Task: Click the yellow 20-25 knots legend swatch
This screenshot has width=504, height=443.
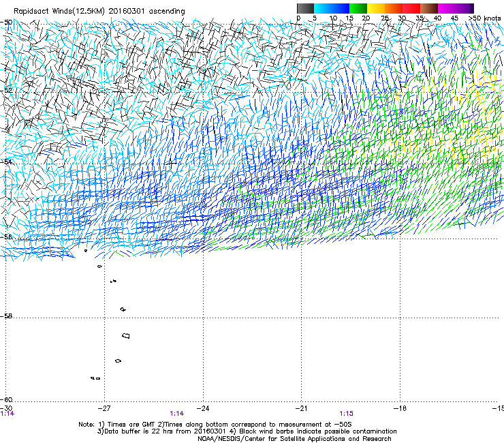Action: (x=376, y=8)
